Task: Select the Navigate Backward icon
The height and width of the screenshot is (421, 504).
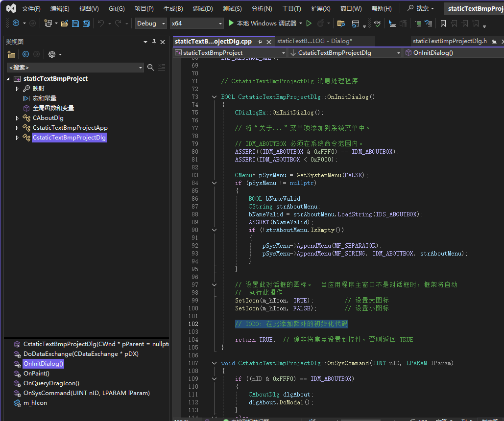Action: tap(15, 23)
